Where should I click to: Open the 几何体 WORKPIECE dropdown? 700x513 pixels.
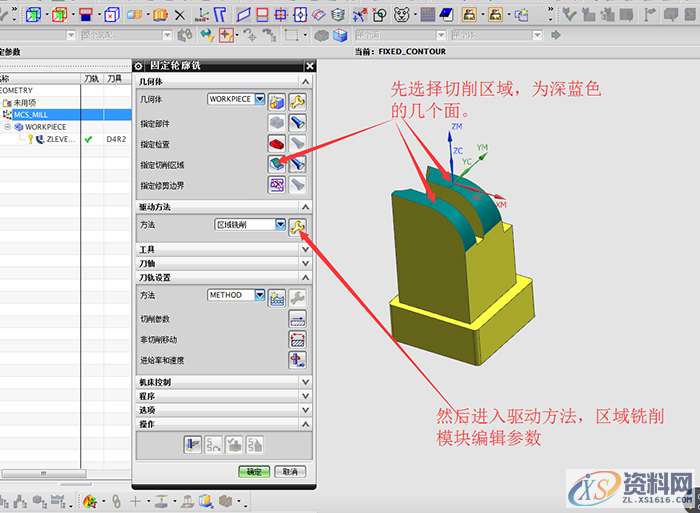[x=260, y=99]
